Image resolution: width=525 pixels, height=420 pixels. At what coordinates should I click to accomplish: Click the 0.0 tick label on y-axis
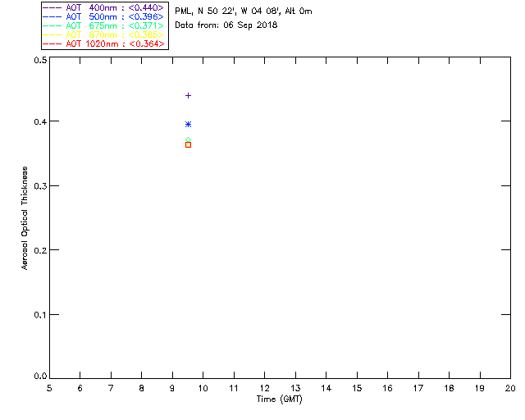(x=39, y=377)
